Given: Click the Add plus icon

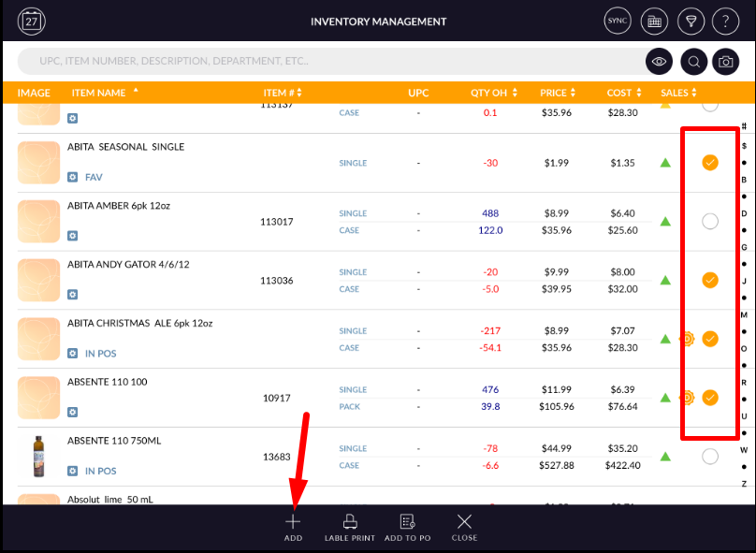Looking at the screenshot, I should (x=293, y=528).
